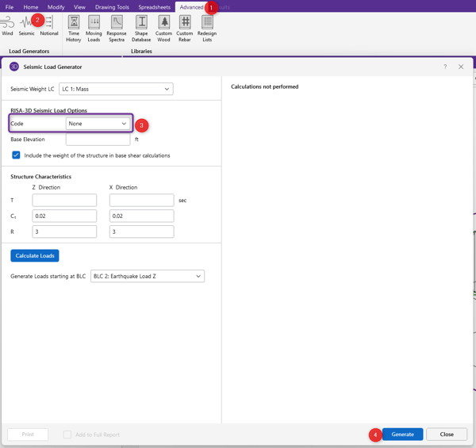Click the Z Direction Ct field
The width and height of the screenshot is (476, 448).
point(64,216)
